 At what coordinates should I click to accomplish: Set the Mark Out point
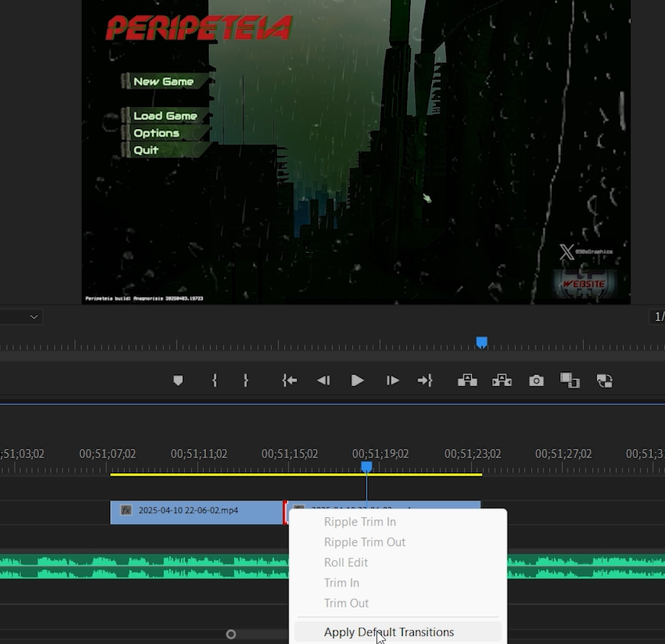(246, 380)
